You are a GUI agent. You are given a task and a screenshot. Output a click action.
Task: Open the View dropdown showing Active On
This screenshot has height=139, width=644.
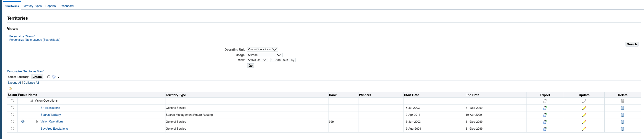click(257, 60)
